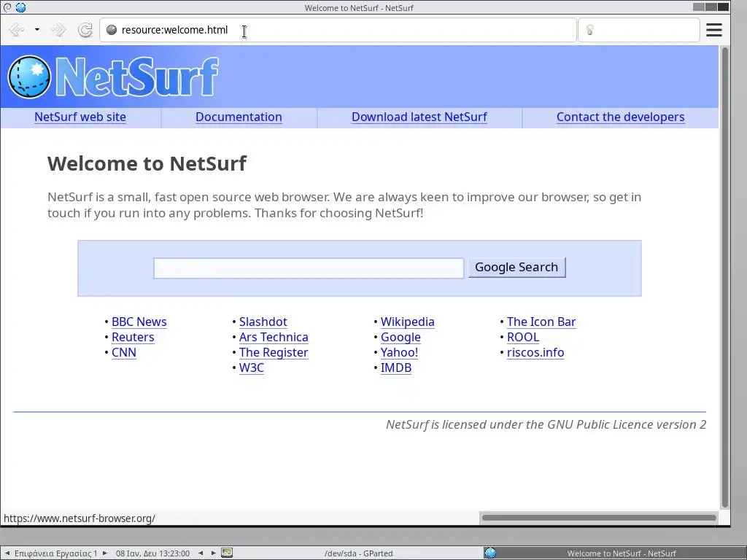This screenshot has height=560, width=747.
Task: Click the back navigation arrow
Action: coord(17,30)
